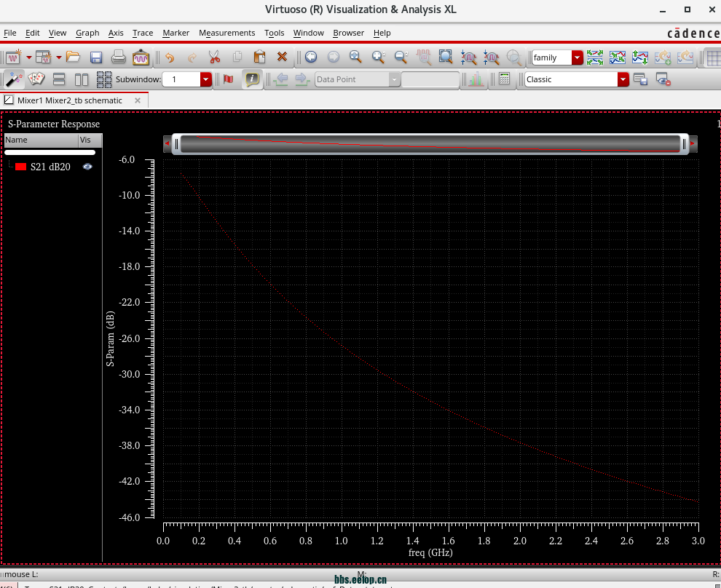This screenshot has width=721, height=588.
Task: Open the Tools menu
Action: tap(274, 33)
